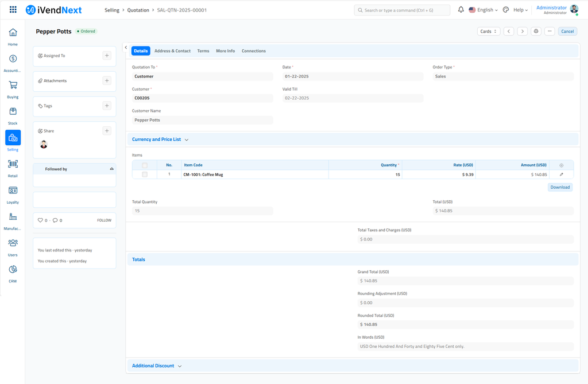Click the notifications bell icon
This screenshot has width=588, height=384.
coord(461,10)
